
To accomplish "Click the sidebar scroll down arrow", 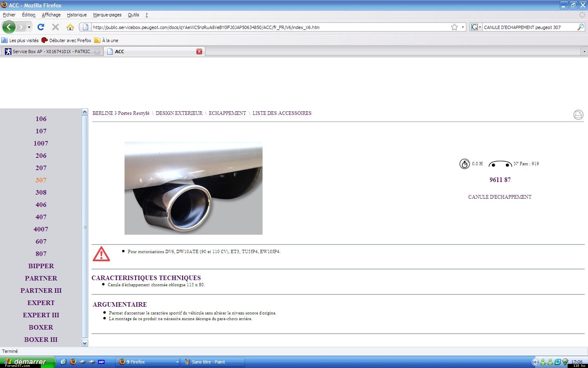I will [85, 343].
